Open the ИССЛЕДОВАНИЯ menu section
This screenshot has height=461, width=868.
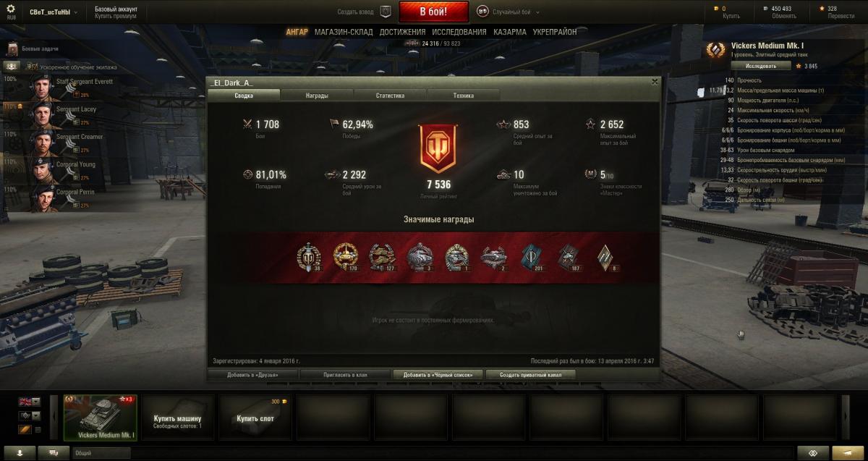coord(459,32)
